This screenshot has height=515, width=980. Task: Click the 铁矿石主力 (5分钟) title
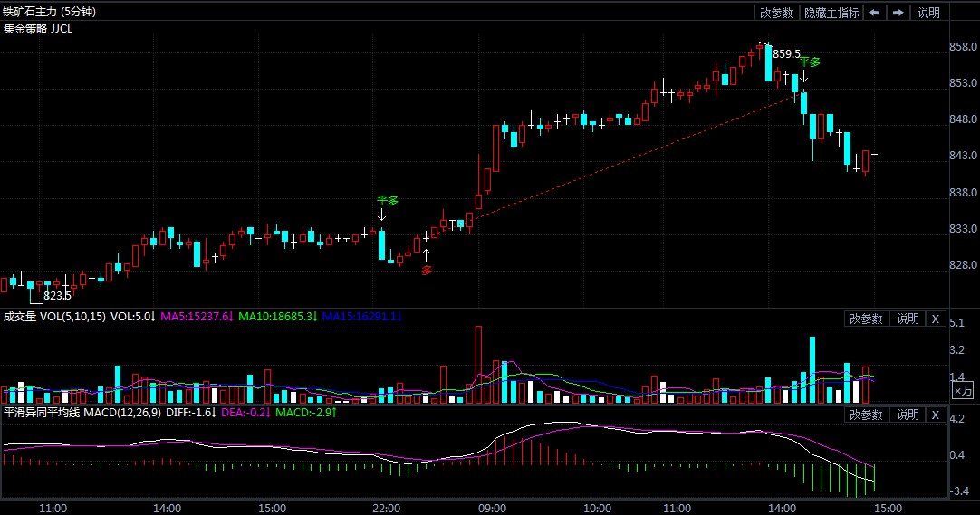pos(50,12)
